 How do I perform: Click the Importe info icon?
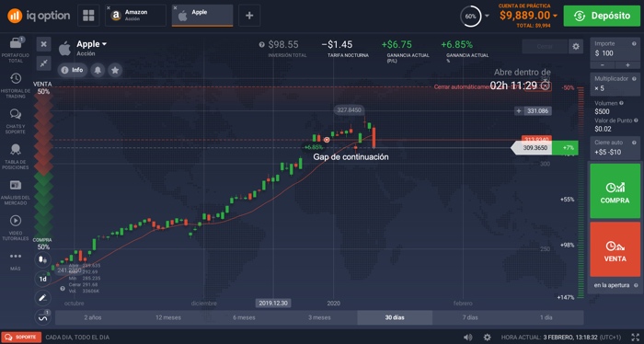point(634,43)
